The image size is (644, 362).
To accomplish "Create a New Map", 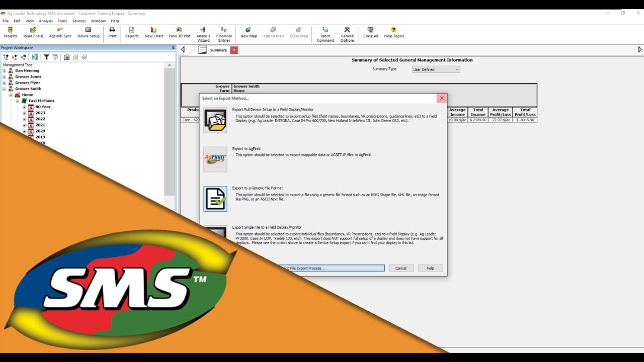I will tap(249, 33).
